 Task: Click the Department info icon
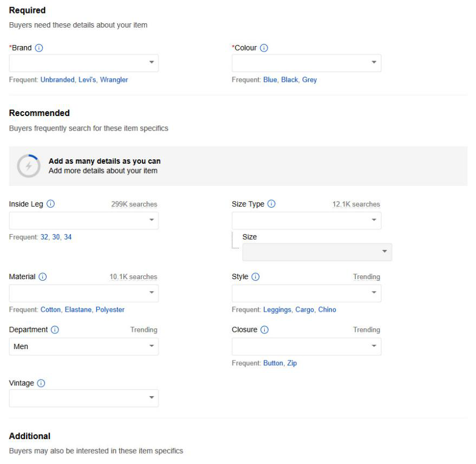[55, 330]
